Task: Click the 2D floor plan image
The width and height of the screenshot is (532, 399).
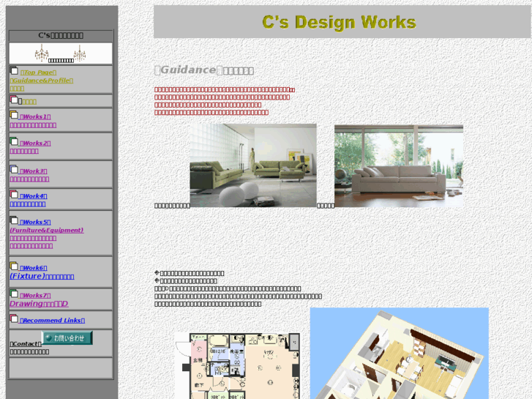Action: (237, 366)
